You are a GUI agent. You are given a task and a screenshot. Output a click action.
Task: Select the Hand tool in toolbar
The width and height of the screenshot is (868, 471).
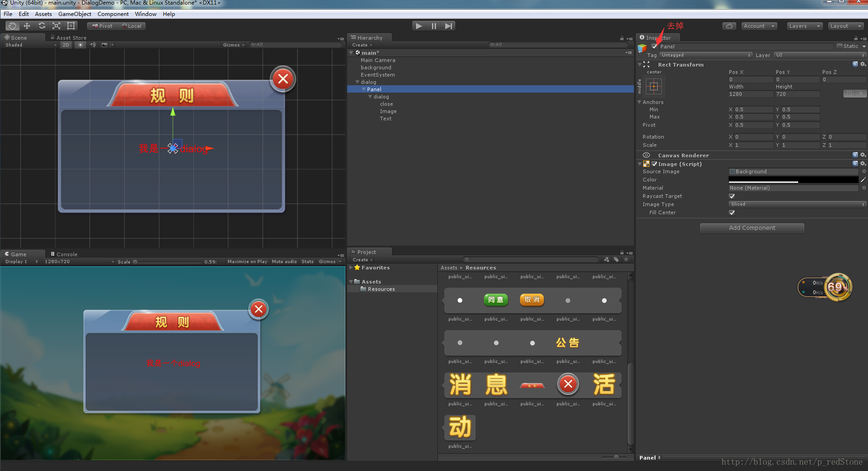(x=12, y=26)
